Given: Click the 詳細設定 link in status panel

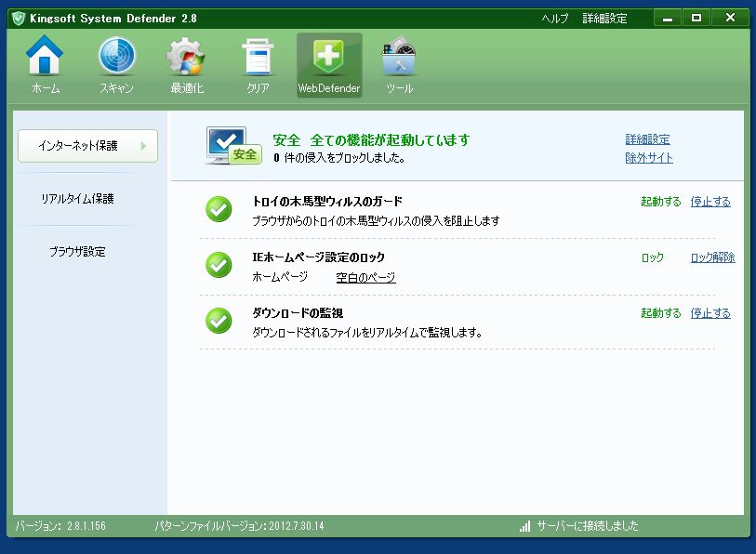Looking at the screenshot, I should click(647, 139).
